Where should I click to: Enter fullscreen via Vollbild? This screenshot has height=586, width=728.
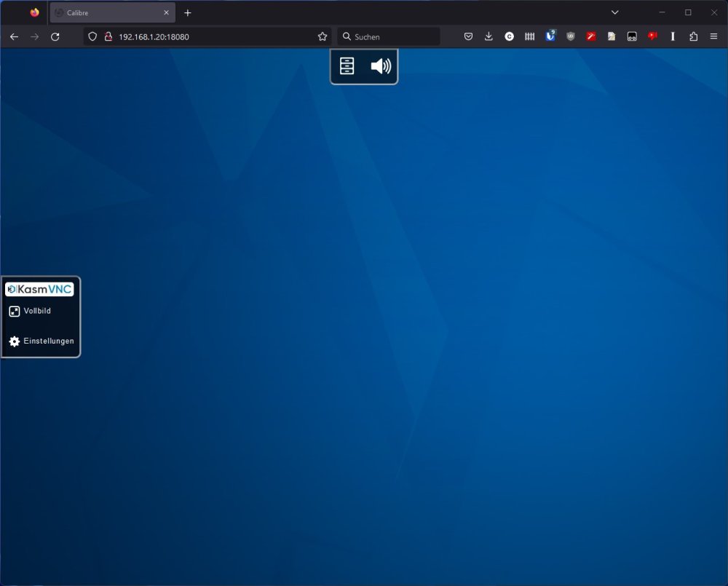point(30,311)
